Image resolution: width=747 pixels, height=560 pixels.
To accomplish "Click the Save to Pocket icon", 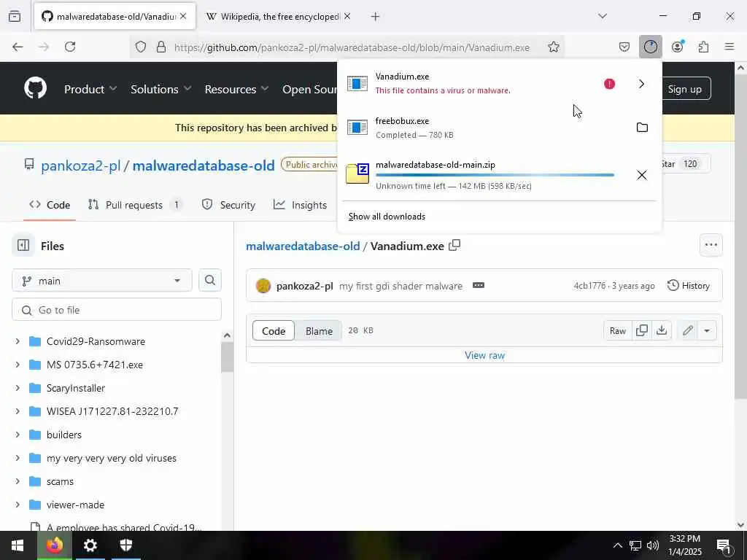I will click(x=624, y=47).
